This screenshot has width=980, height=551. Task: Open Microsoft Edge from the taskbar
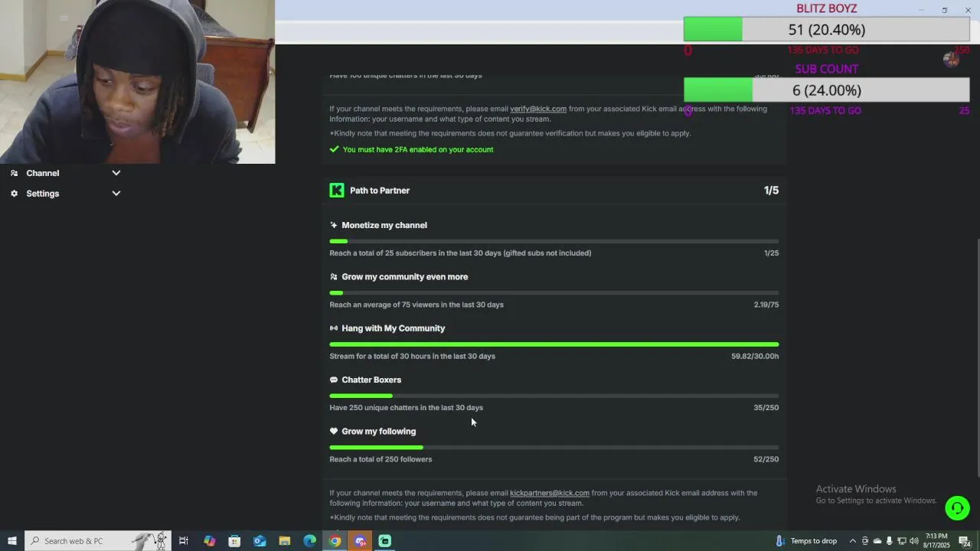(x=310, y=541)
